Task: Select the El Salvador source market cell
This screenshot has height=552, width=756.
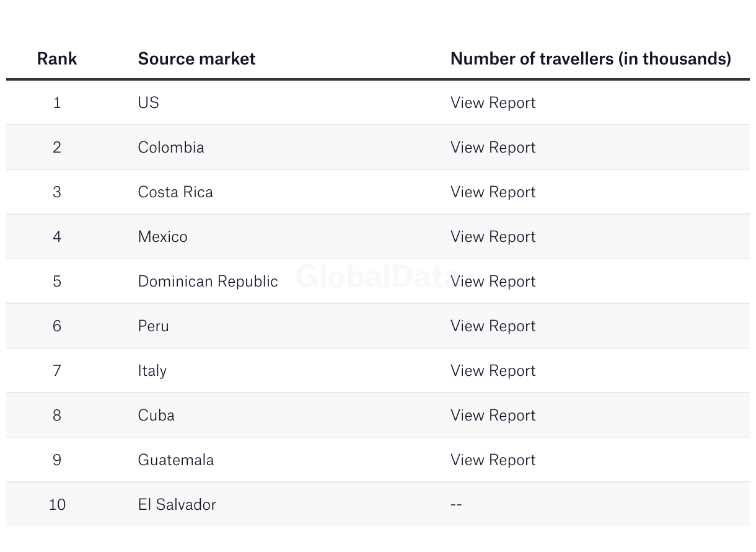Action: pyautogui.click(x=177, y=504)
